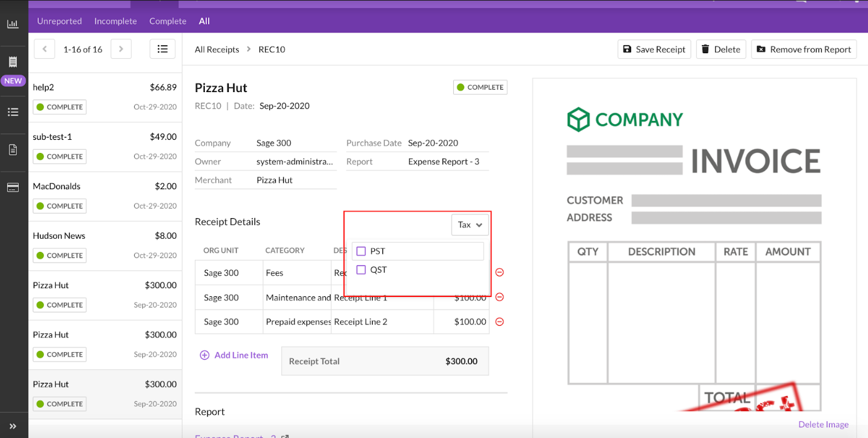The height and width of the screenshot is (438, 868).
Task: Select the sub-test-1 receipt
Action: [x=105, y=147]
